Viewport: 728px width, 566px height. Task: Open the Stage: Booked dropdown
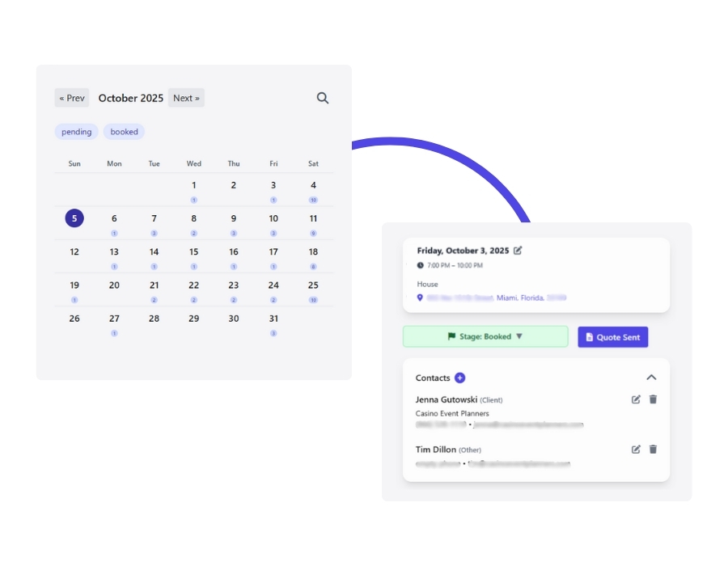point(485,336)
